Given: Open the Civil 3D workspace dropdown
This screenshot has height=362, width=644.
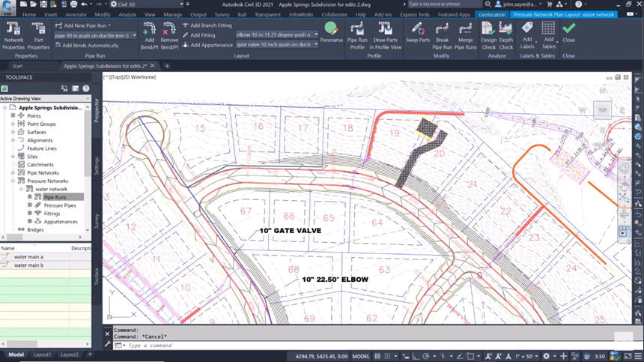Looking at the screenshot, I should [146, 4].
